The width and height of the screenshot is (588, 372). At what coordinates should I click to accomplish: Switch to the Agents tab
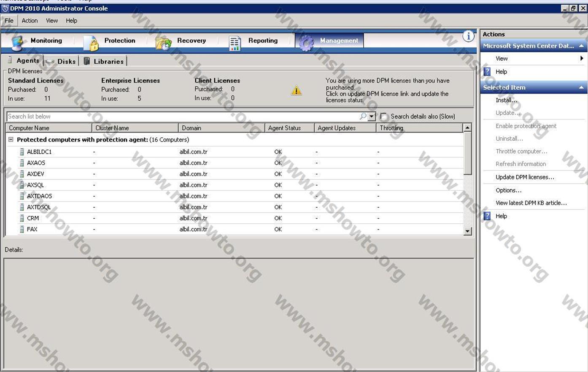click(23, 60)
